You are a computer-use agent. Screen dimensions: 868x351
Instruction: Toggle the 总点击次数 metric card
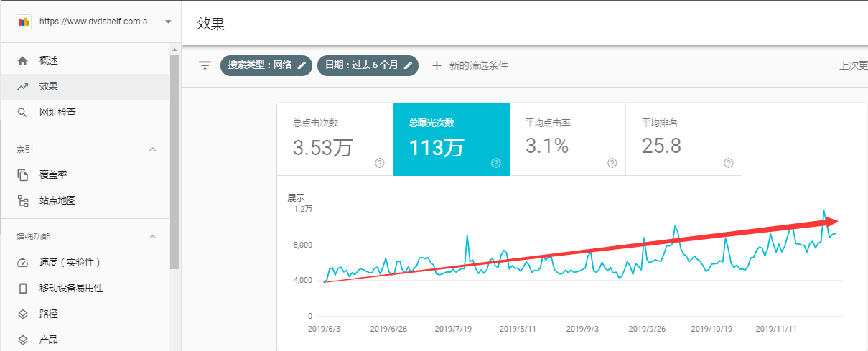(x=335, y=139)
